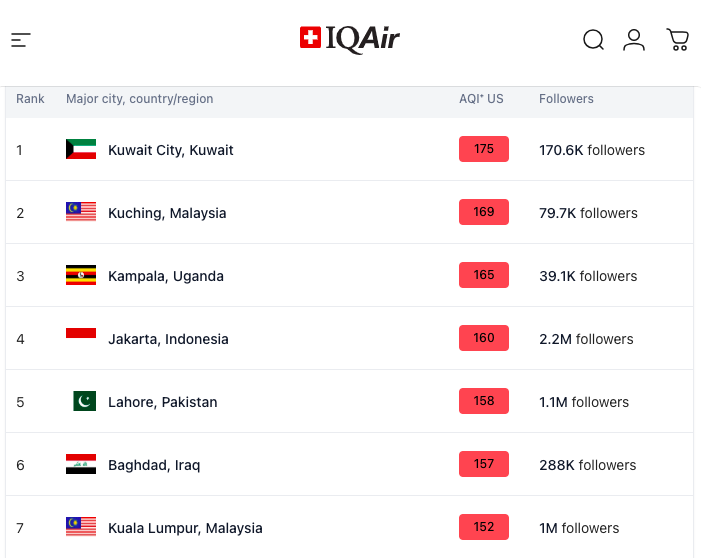
Task: Click the IQAir logo
Action: [350, 39]
